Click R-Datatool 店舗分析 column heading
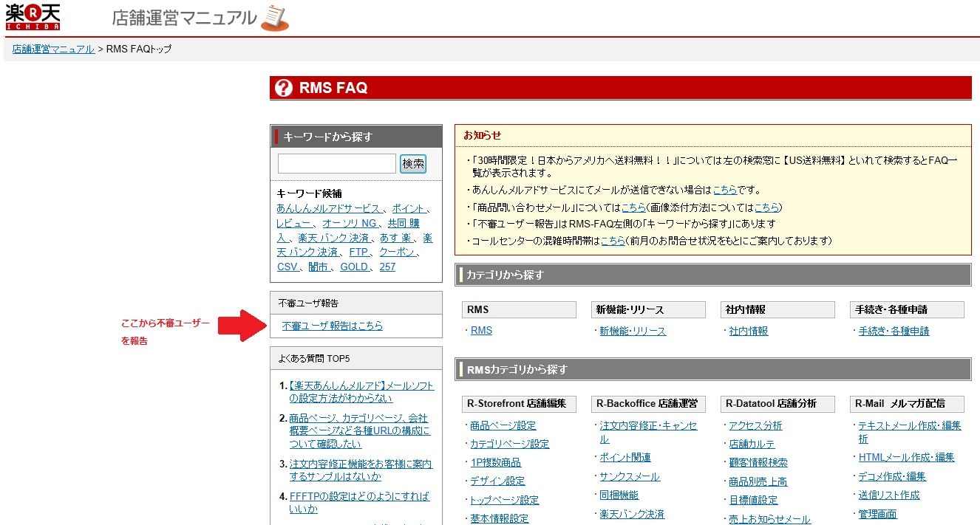980x525 pixels. 777,404
